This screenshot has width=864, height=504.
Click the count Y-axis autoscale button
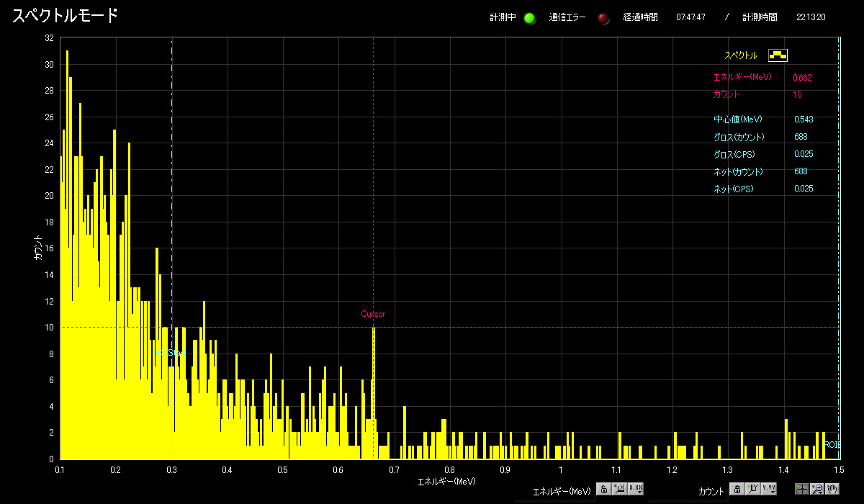[752, 490]
